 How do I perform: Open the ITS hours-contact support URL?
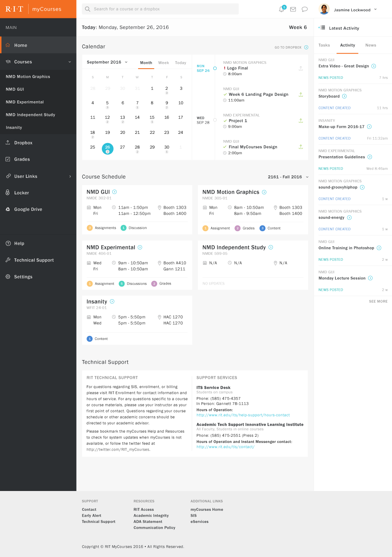pos(243,415)
